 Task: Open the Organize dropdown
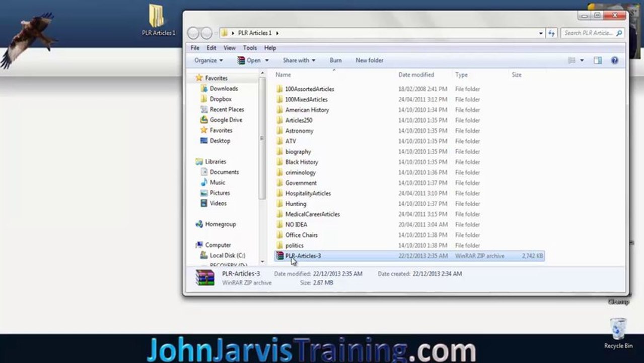pos(208,60)
